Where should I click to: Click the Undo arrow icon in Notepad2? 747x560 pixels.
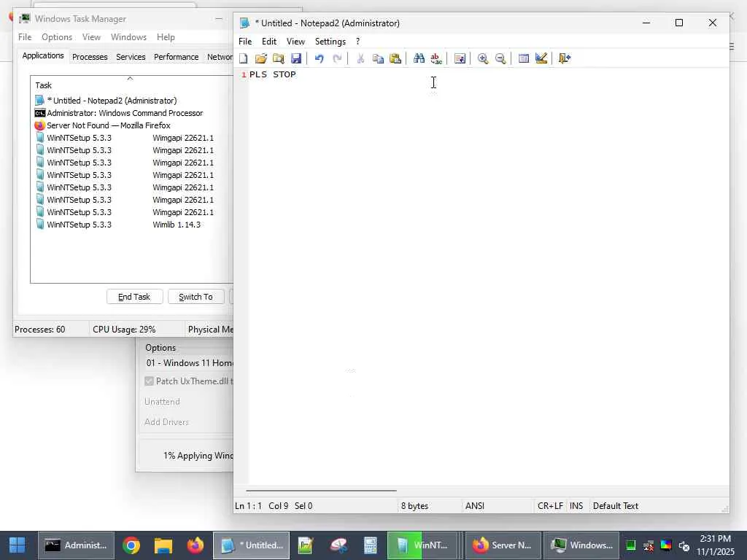pos(320,58)
